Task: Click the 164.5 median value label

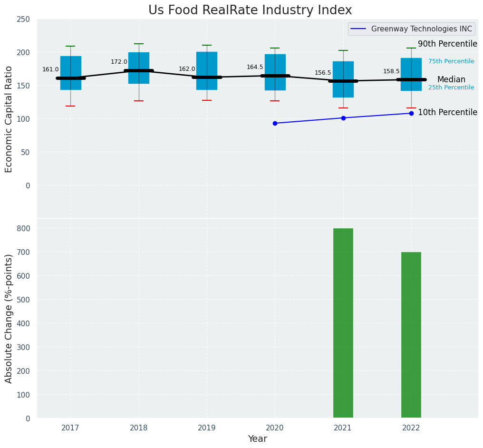Action: coord(255,67)
